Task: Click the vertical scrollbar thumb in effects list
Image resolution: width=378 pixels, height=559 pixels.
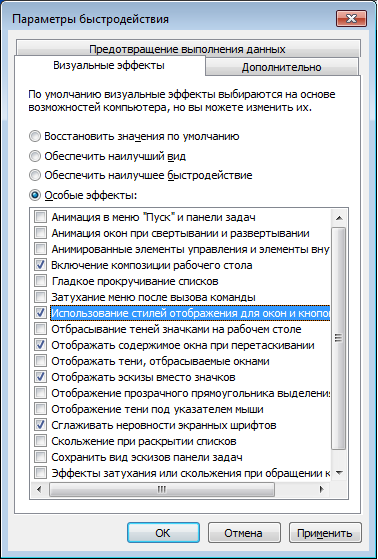Action: coord(339,338)
